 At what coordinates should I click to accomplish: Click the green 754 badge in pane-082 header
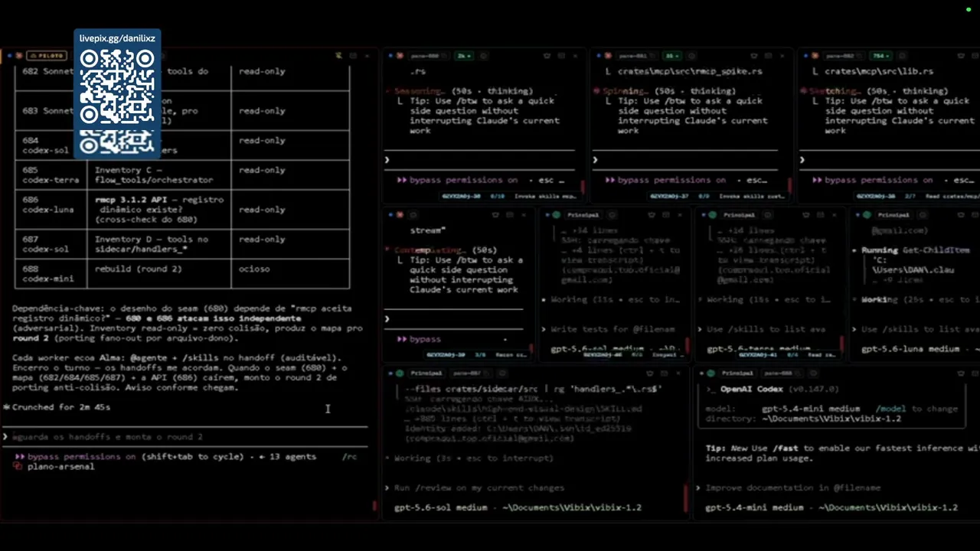(x=880, y=56)
